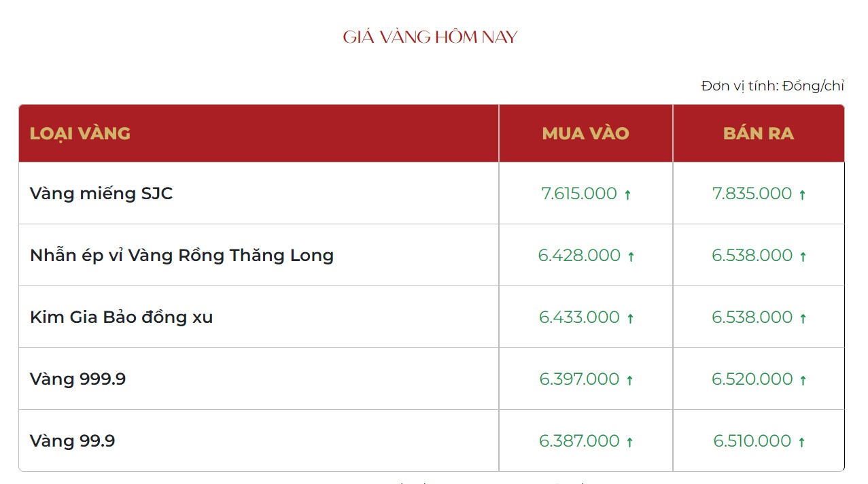Click the up arrow beside 6.433.000

[x=630, y=319]
